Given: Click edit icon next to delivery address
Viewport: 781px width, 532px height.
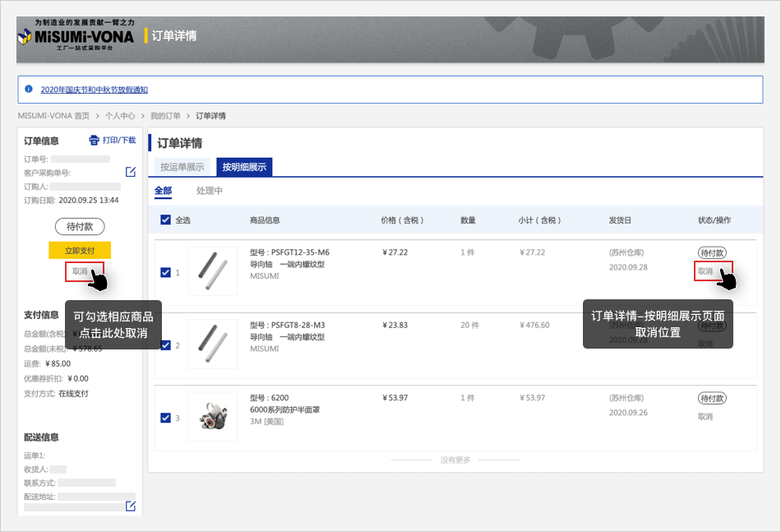Looking at the screenshot, I should (131, 506).
